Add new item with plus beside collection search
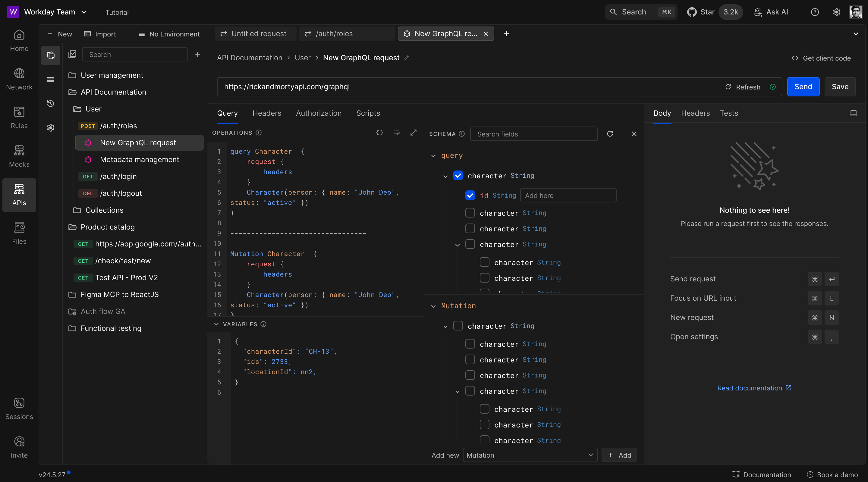The height and width of the screenshot is (482, 868). [198, 54]
